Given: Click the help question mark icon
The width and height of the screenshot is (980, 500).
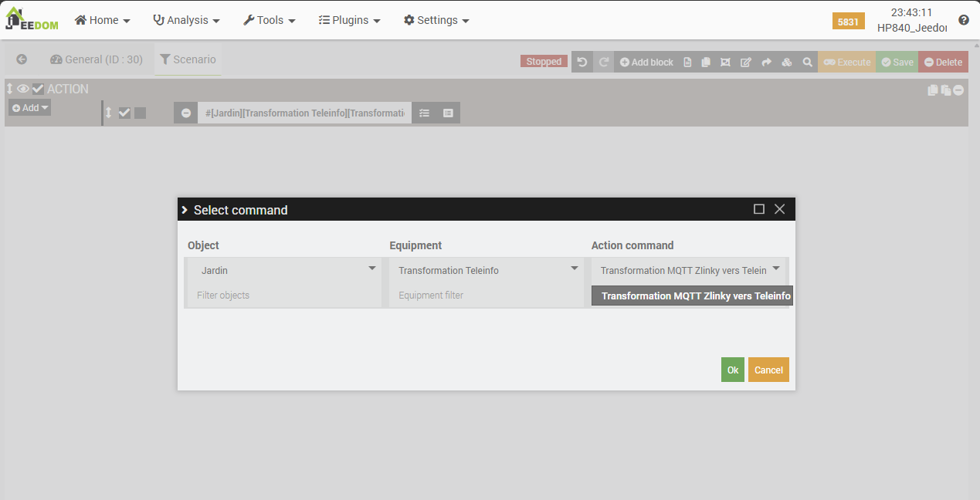Looking at the screenshot, I should 963,21.
